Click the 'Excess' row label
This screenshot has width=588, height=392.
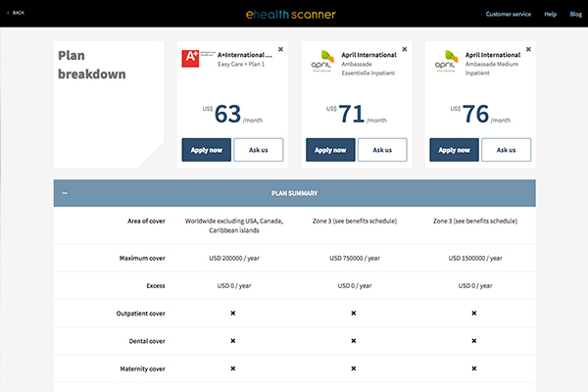click(156, 286)
